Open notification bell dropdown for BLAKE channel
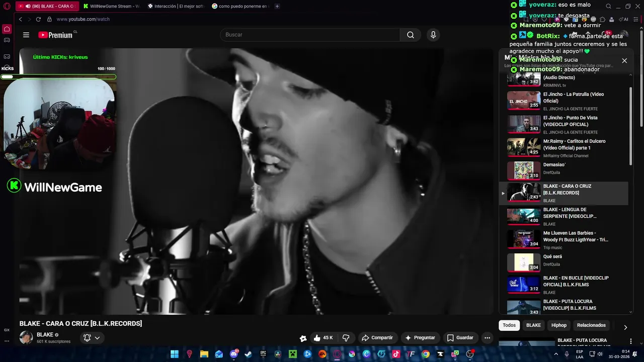The width and height of the screenshot is (644, 362). tap(92, 338)
